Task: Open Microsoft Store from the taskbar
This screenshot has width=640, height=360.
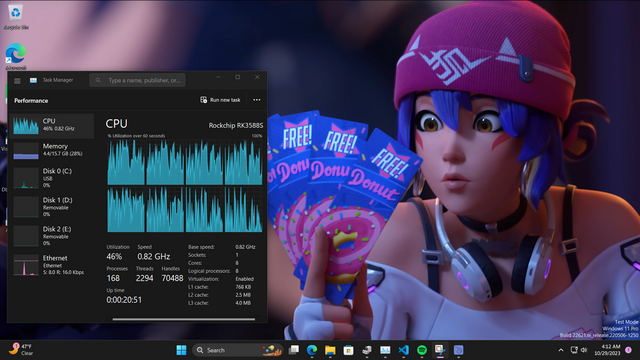Action: pyautogui.click(x=348, y=350)
